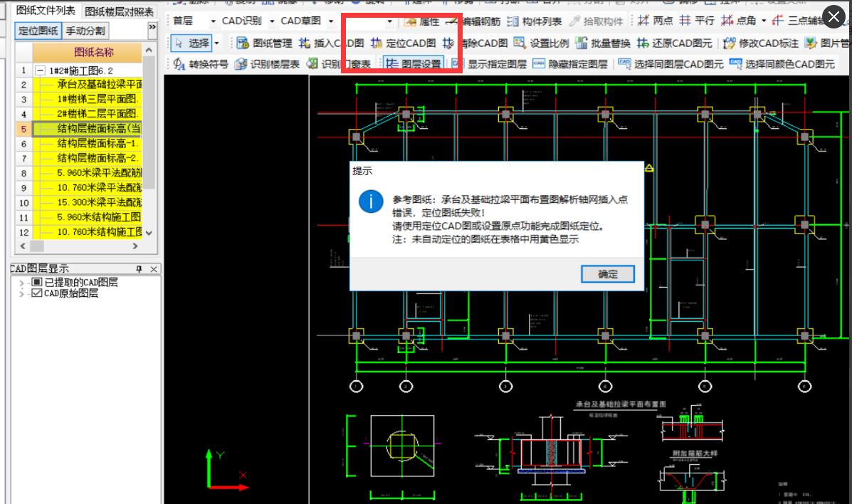This screenshot has width=852, height=504.
Task: Click drawing list vertical scrollbar thumb
Action: (x=149, y=122)
